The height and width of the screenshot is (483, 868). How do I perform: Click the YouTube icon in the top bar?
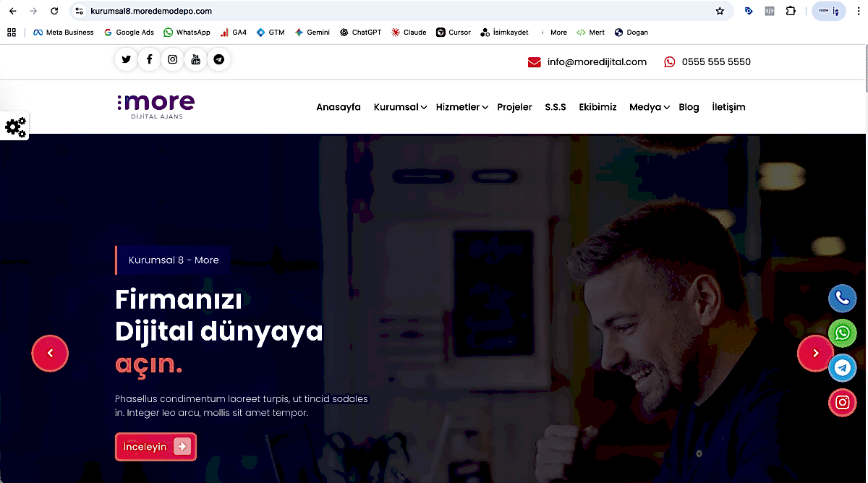point(195,59)
